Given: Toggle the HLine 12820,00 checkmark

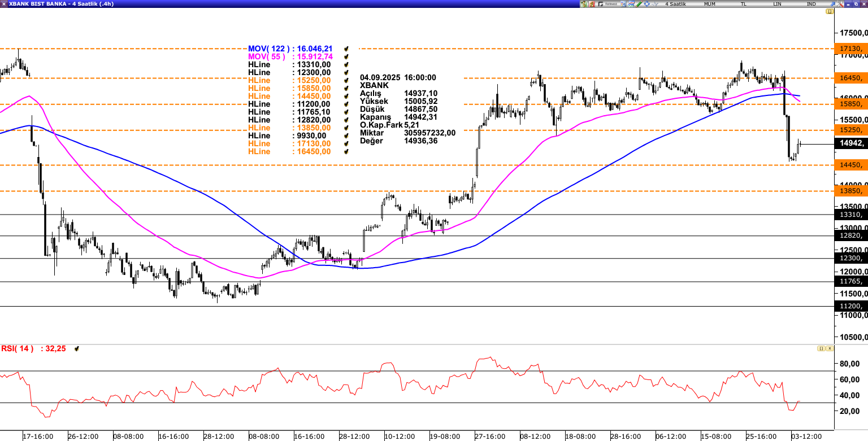Looking at the screenshot, I should 346,120.
